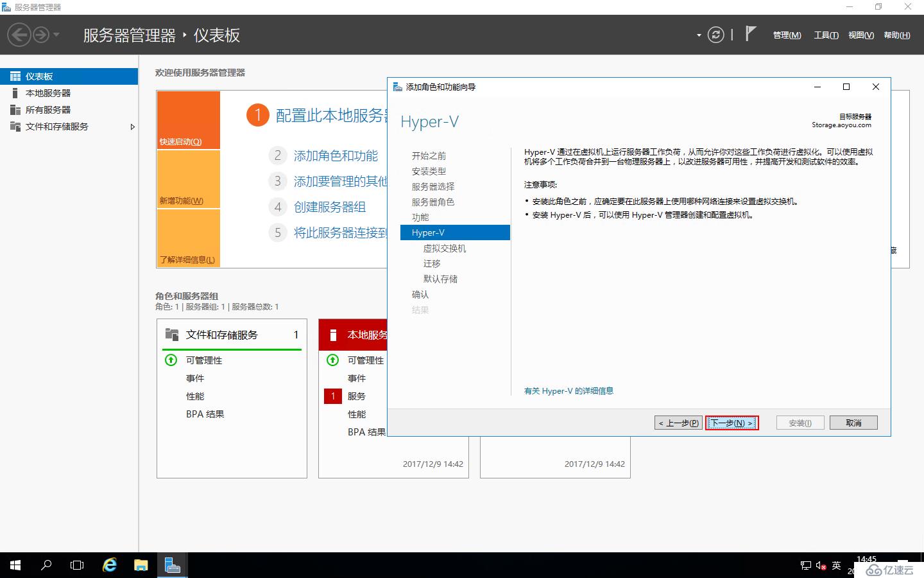Screen dimensions: 924x578
Task: Select 本地服务器 in the left sidebar
Action: click(x=69, y=93)
